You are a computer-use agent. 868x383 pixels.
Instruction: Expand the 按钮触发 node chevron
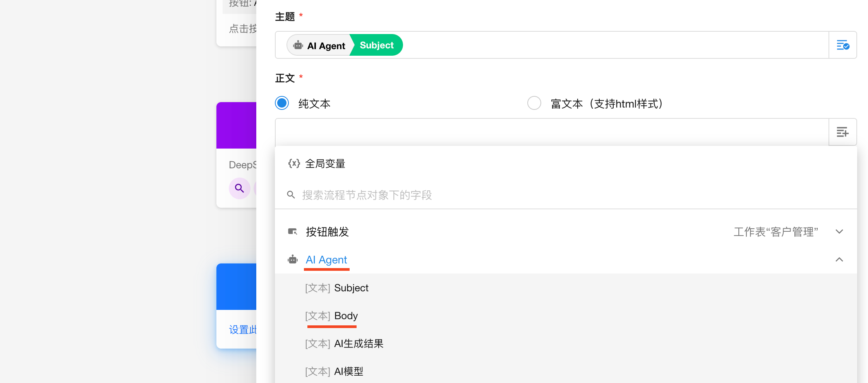(x=839, y=232)
